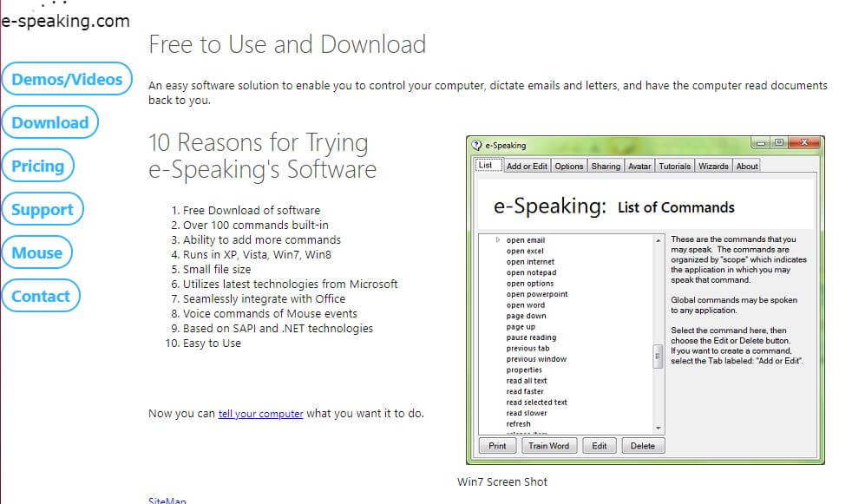Click 'Free Download of software' list item
This screenshot has width=852, height=504.
(251, 210)
